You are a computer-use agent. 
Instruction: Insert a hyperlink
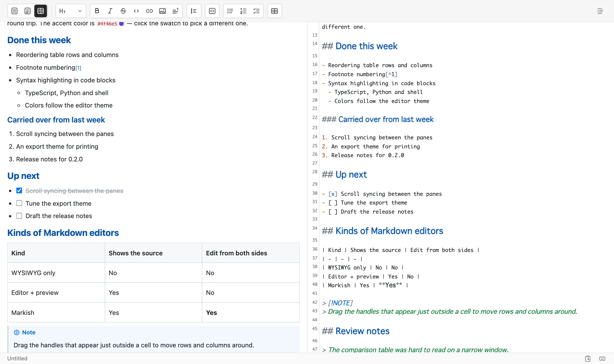149,11
